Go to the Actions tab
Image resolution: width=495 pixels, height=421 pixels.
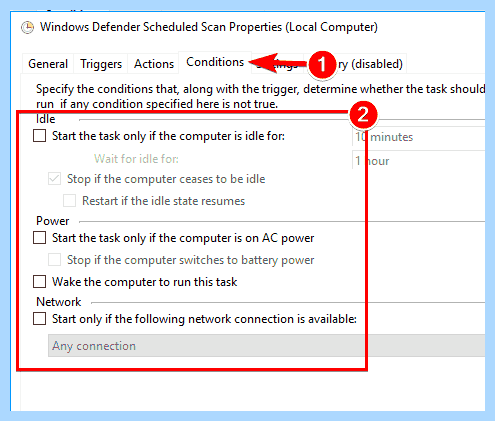pos(154,64)
